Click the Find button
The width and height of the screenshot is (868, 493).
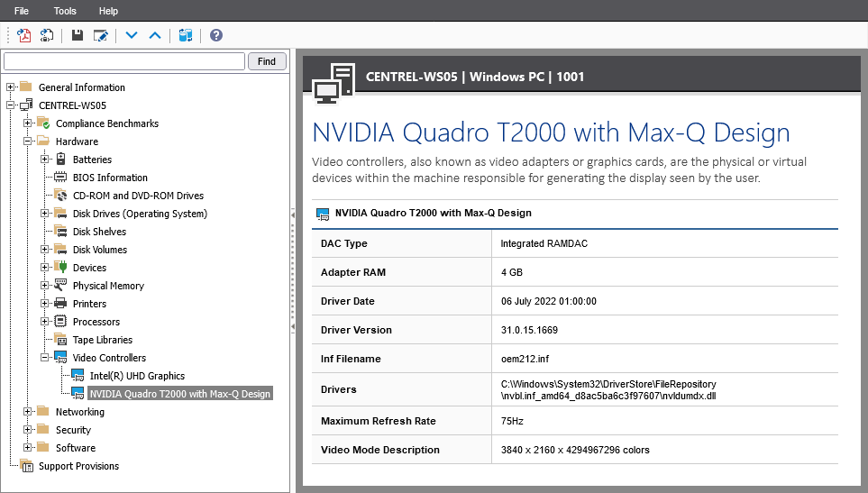(267, 61)
